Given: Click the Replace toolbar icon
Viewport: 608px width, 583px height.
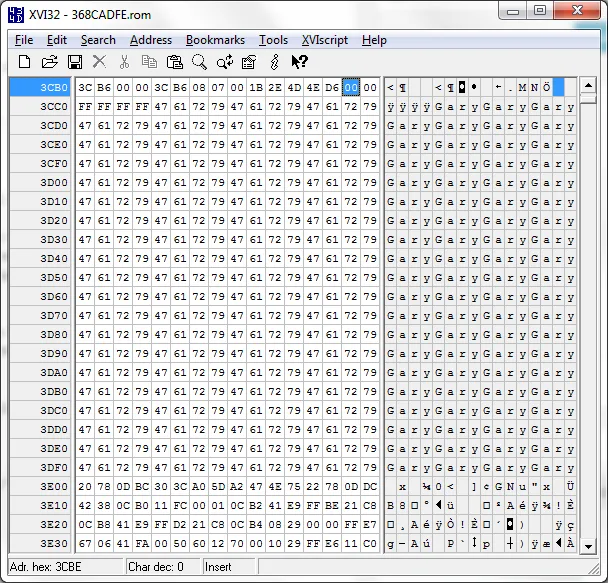Looking at the screenshot, I should (x=225, y=62).
